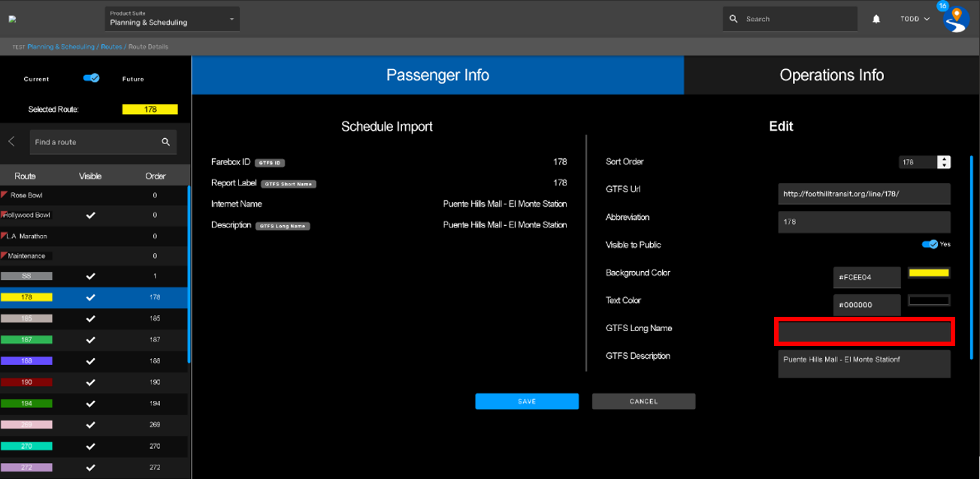Click the CANCEL button

tap(643, 402)
